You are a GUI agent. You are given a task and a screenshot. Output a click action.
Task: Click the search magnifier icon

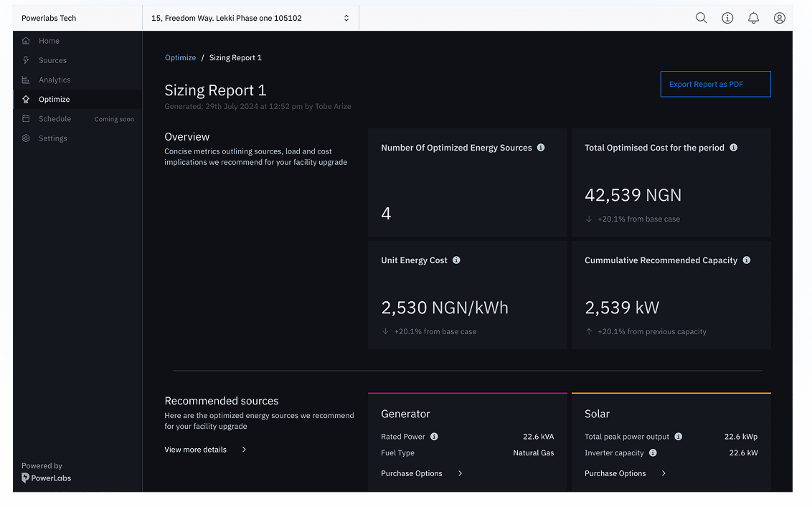[701, 17]
